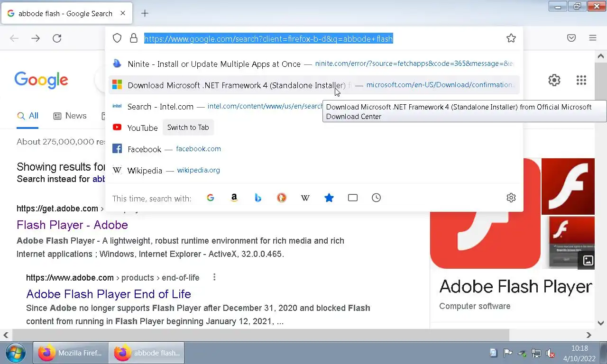Open Action Center flag icon

(508, 353)
